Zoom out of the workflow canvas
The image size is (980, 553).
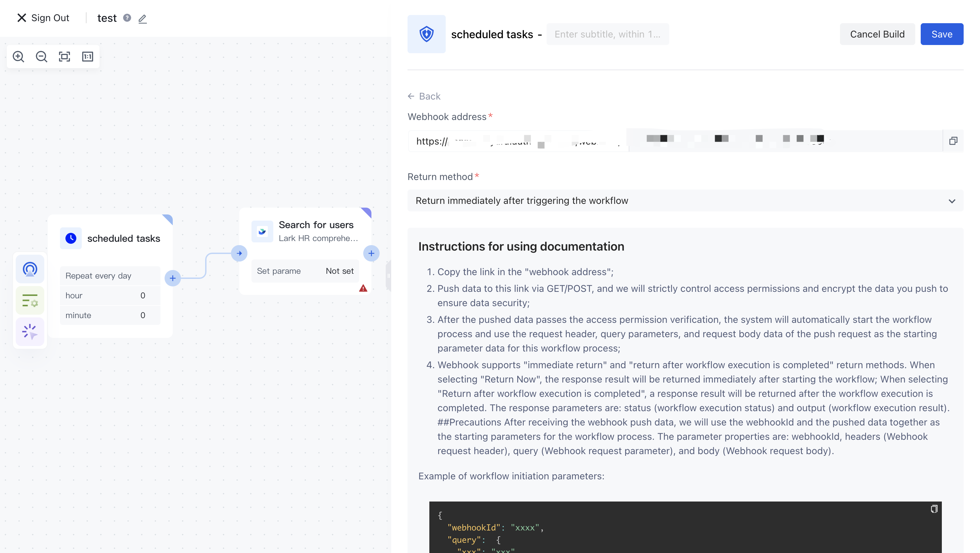[42, 56]
